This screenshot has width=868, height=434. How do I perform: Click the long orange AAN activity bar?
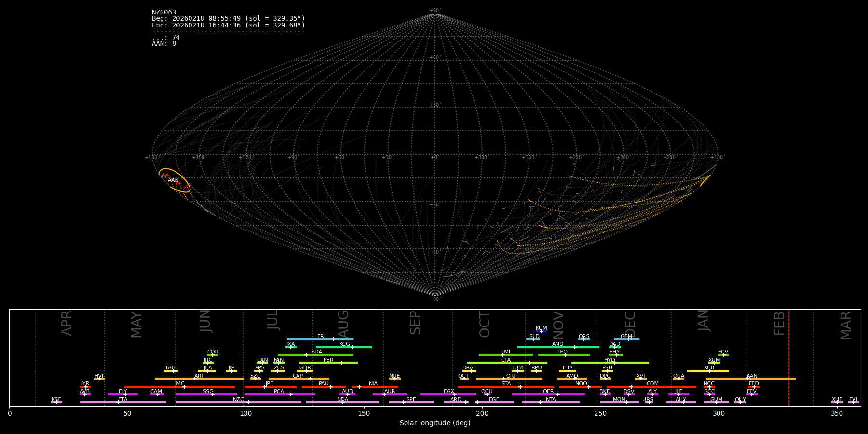click(x=751, y=379)
